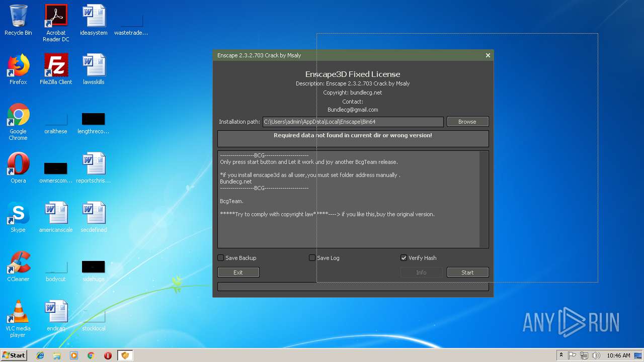Viewport: 644px width, 362px height.
Task: Click the Info button
Action: [x=421, y=273]
